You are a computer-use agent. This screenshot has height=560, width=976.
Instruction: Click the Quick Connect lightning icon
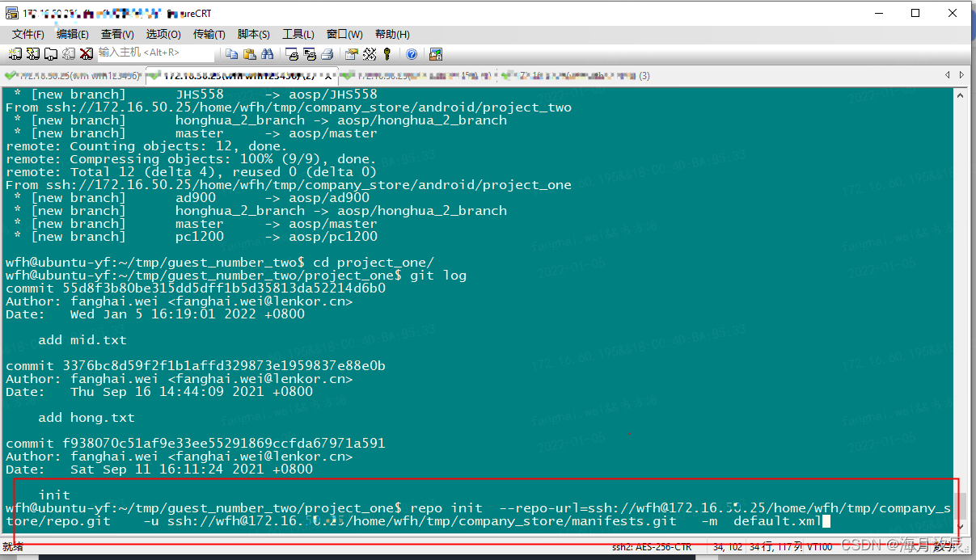33,54
